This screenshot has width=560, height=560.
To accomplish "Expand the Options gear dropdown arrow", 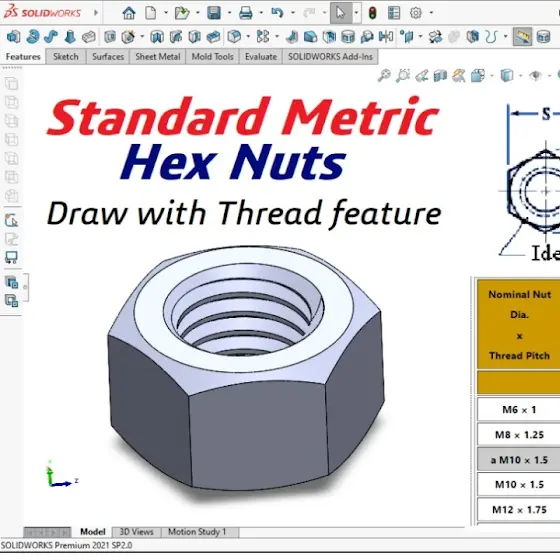I will tap(431, 13).
